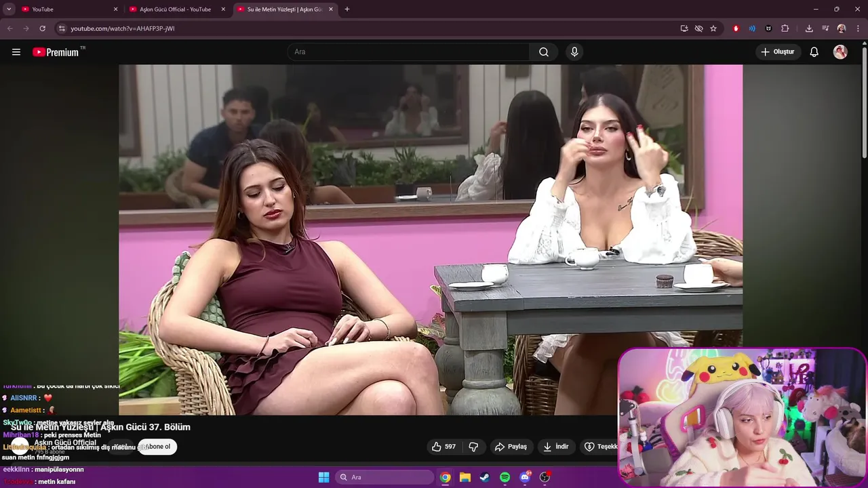This screenshot has height=488, width=868.
Task: Install app icon in address bar
Action: point(684,28)
